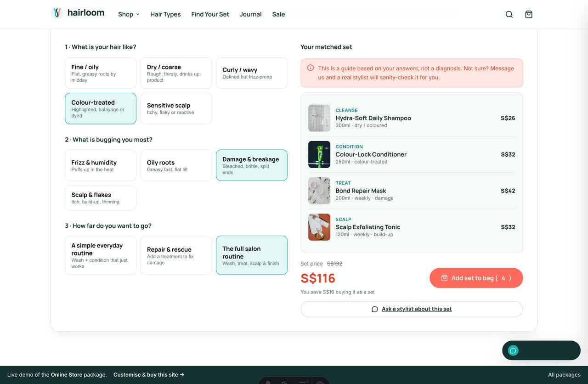Image resolution: width=588 pixels, height=384 pixels.
Task: Click the Scalp Exfoliating Tonic name
Action: 367,227
